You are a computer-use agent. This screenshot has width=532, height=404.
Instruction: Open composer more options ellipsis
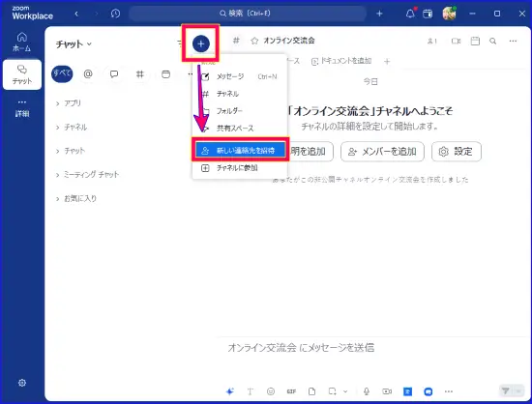click(x=449, y=391)
